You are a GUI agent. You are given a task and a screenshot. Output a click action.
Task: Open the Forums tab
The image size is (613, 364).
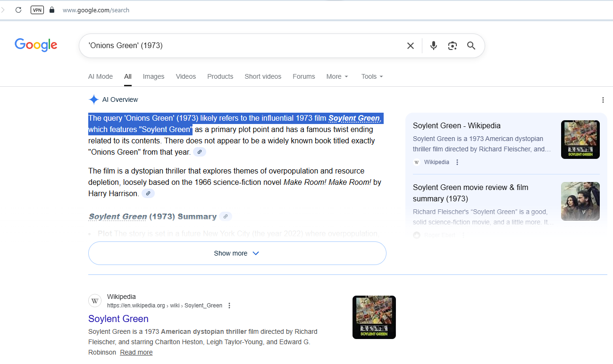[304, 76]
